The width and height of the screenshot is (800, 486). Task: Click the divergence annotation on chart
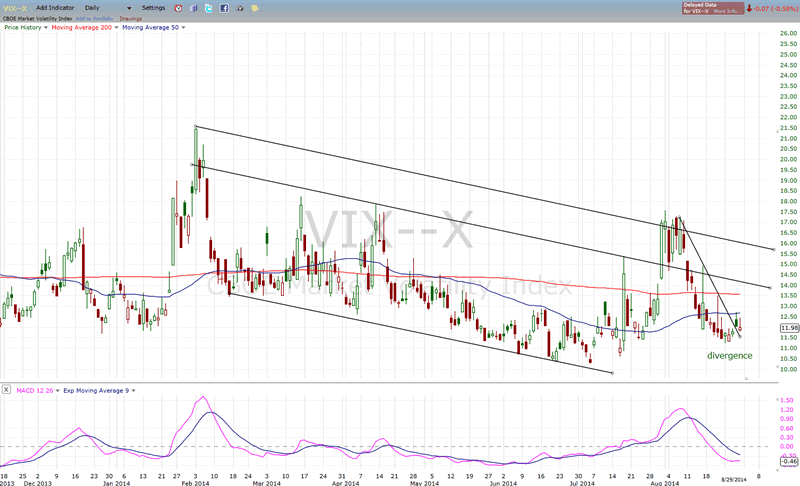pyautogui.click(x=729, y=356)
